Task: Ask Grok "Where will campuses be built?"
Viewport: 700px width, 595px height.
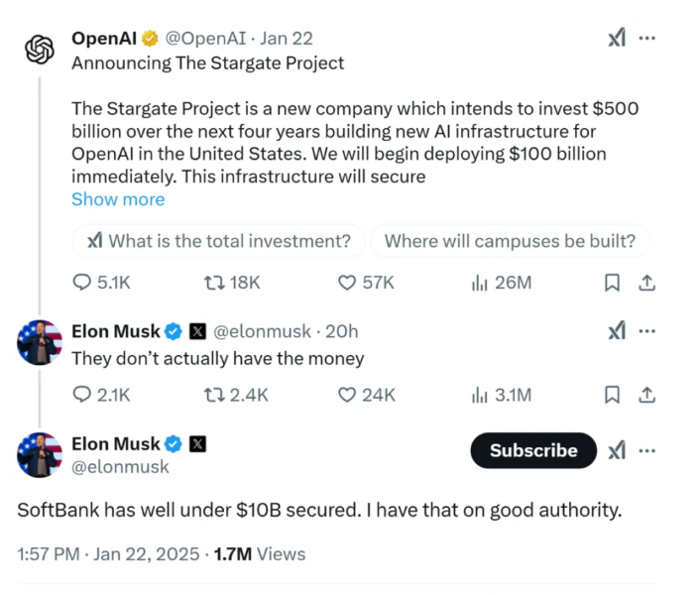Action: coord(509,241)
